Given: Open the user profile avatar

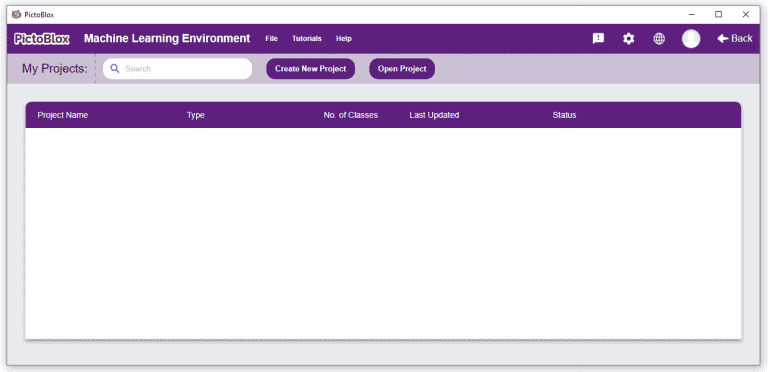Looking at the screenshot, I should click(x=691, y=39).
